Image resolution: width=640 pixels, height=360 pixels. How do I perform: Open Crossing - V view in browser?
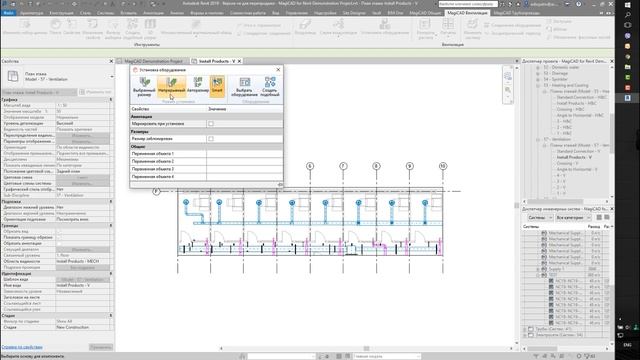[567, 163]
